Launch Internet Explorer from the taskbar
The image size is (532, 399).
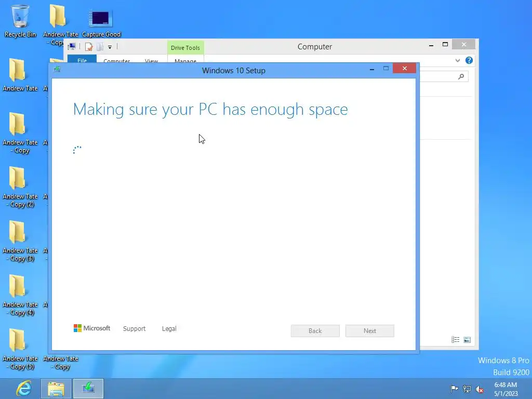click(24, 389)
